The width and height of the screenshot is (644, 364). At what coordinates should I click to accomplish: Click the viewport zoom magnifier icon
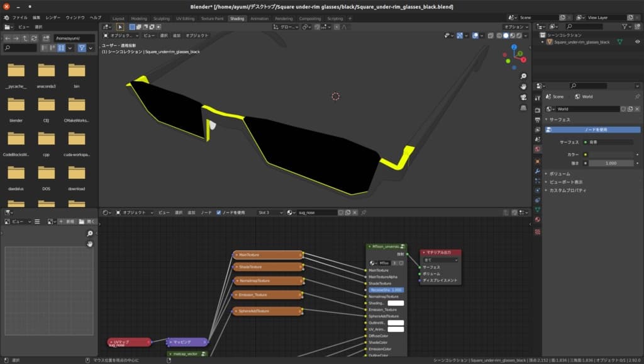coord(523,76)
